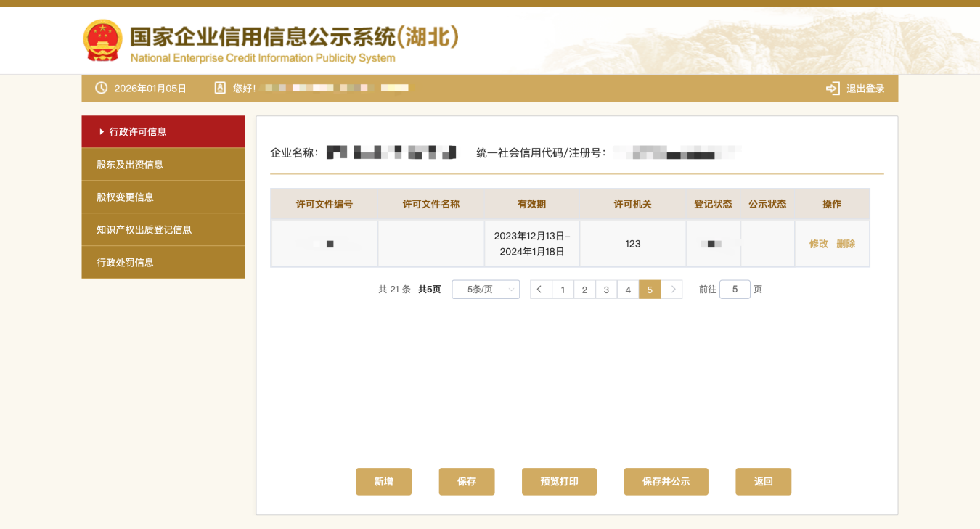
Task: Click the national emblem logo
Action: pos(102,40)
